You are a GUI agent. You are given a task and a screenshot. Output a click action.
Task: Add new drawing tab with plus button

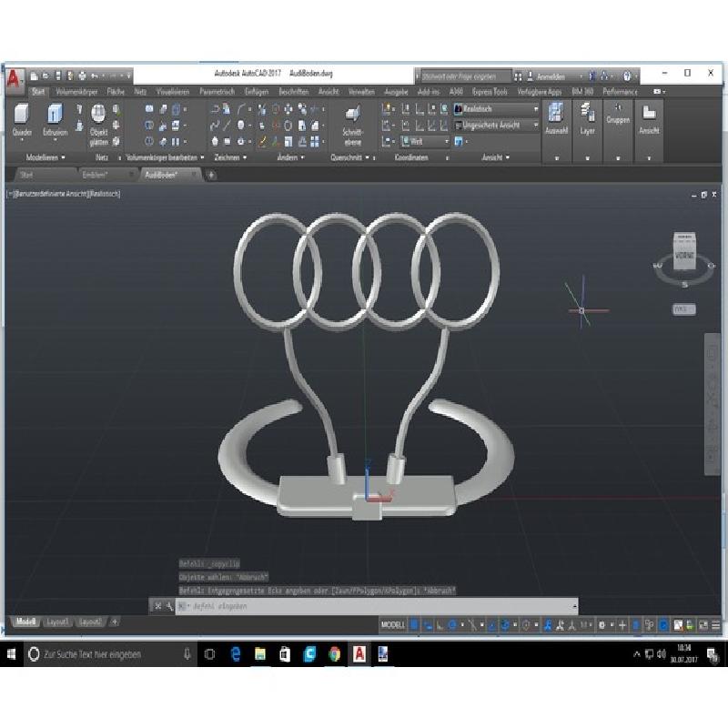click(x=211, y=175)
